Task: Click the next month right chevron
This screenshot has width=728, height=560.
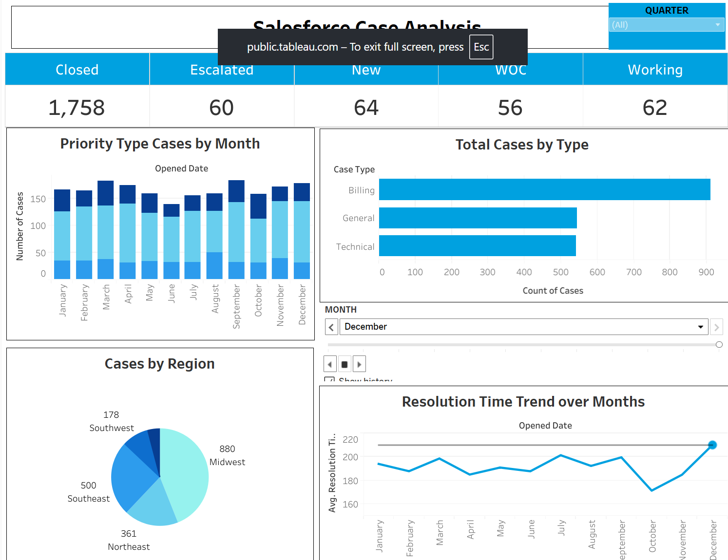Action: tap(716, 327)
